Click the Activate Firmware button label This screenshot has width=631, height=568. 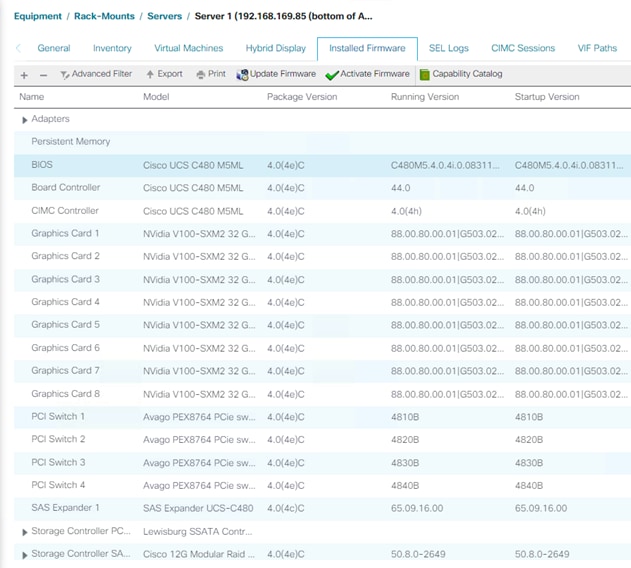click(x=375, y=74)
